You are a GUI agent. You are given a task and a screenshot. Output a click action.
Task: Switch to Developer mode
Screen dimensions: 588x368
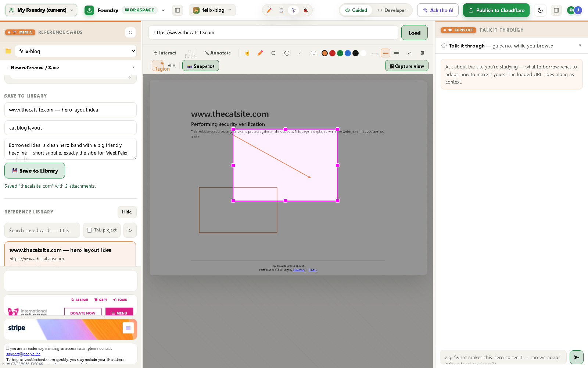(392, 10)
